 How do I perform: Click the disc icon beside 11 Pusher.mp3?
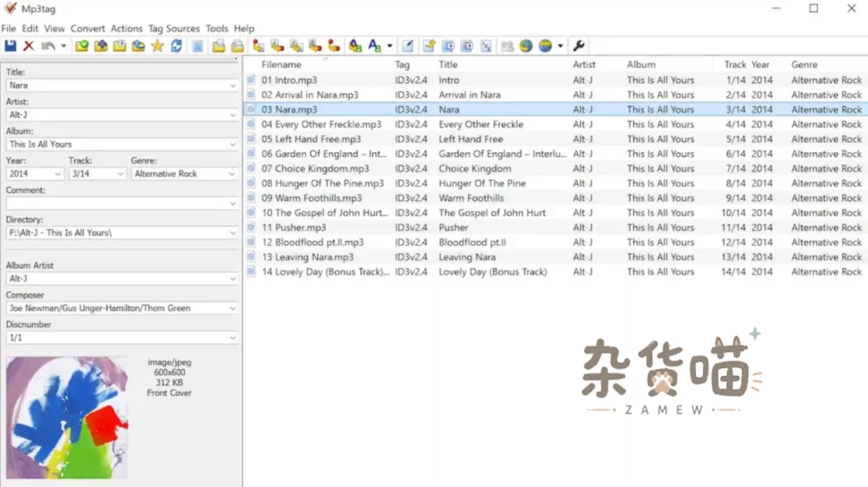251,227
